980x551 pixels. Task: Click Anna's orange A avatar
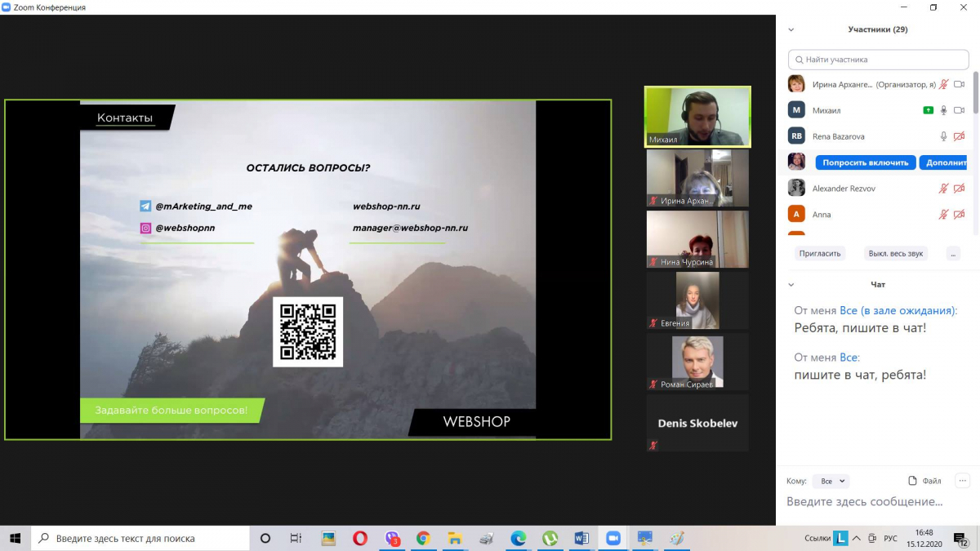click(796, 215)
